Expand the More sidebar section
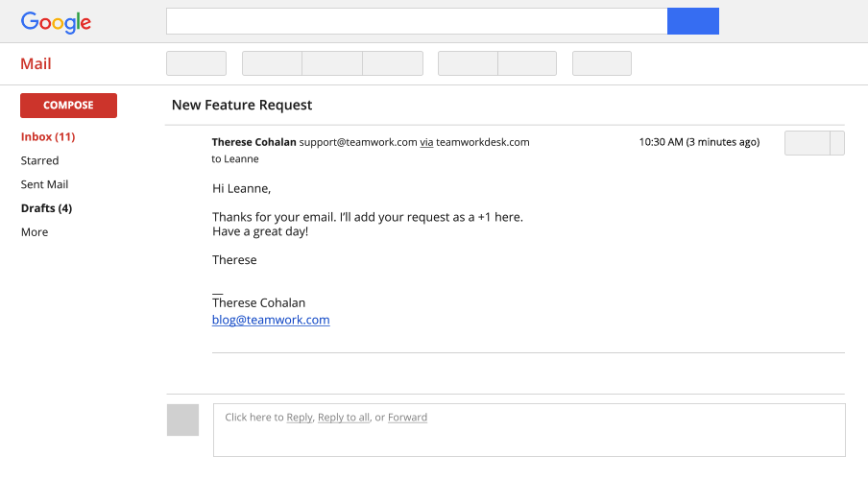This screenshot has width=868, height=480. click(x=35, y=232)
